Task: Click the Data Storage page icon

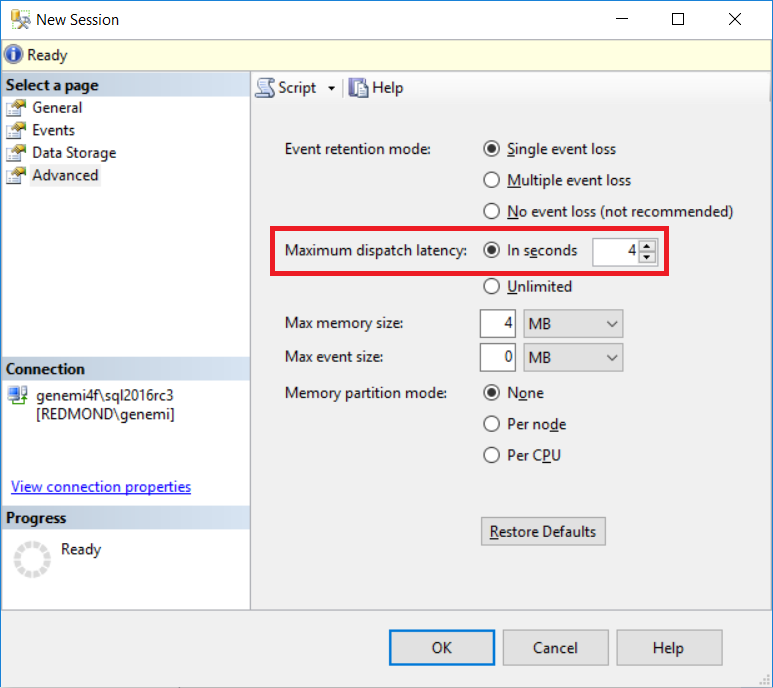Action: coord(16,153)
